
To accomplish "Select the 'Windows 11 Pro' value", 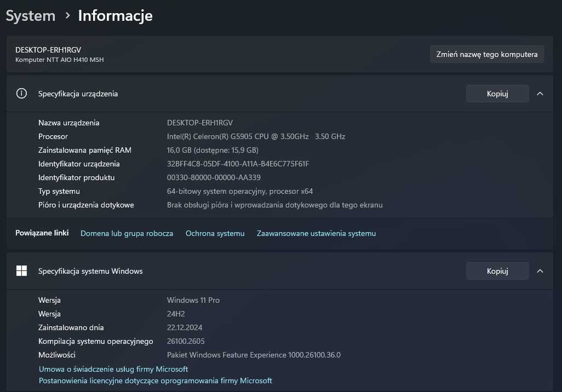I will click(x=193, y=300).
